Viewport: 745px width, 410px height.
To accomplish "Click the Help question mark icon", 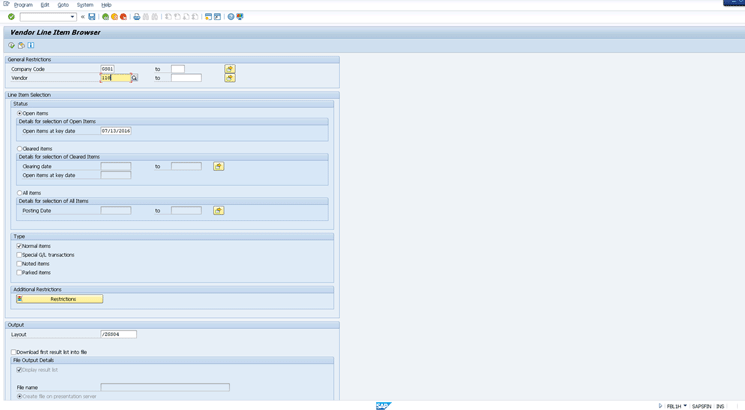I will point(231,17).
